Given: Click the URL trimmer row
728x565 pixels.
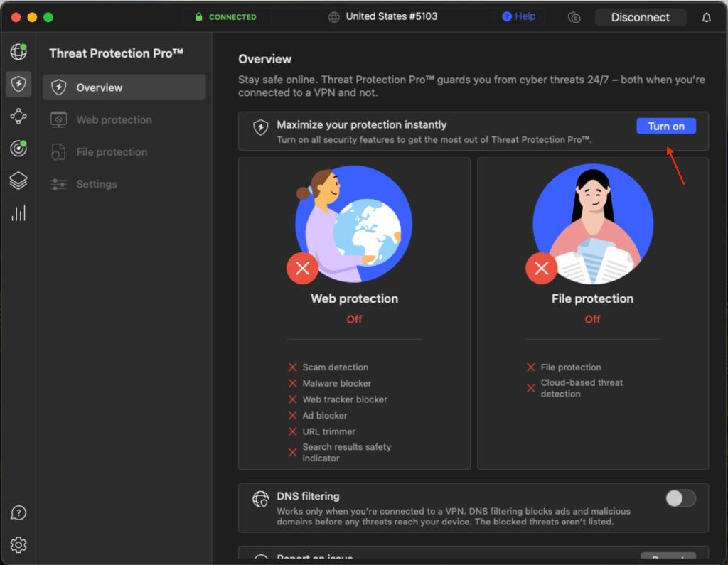Looking at the screenshot, I should point(322,432).
